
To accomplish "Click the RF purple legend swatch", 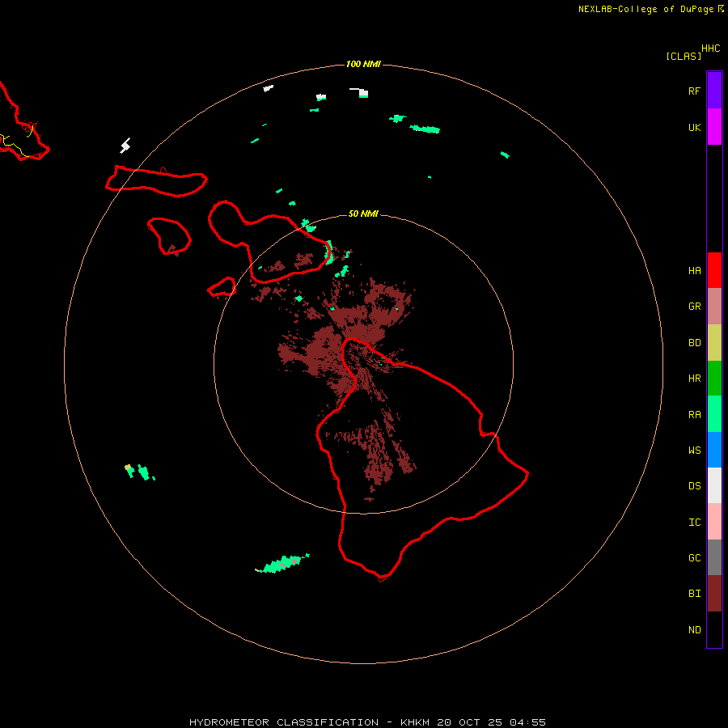I will point(714,91).
